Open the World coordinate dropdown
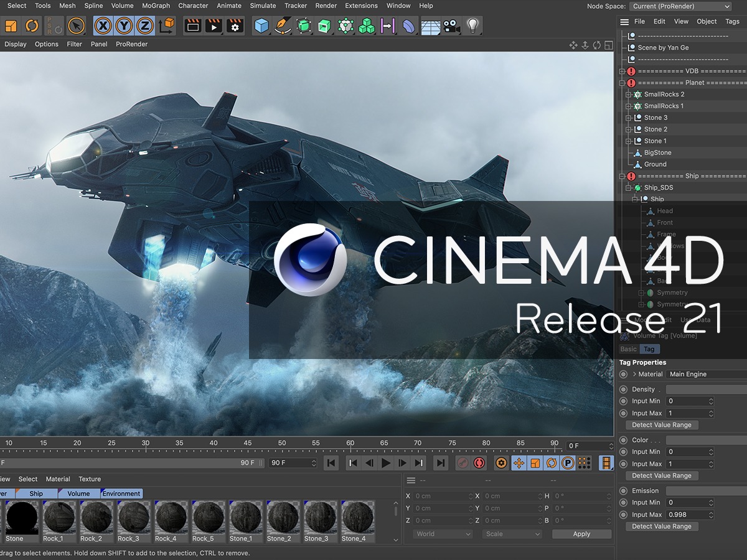The height and width of the screenshot is (560, 747). (441, 534)
